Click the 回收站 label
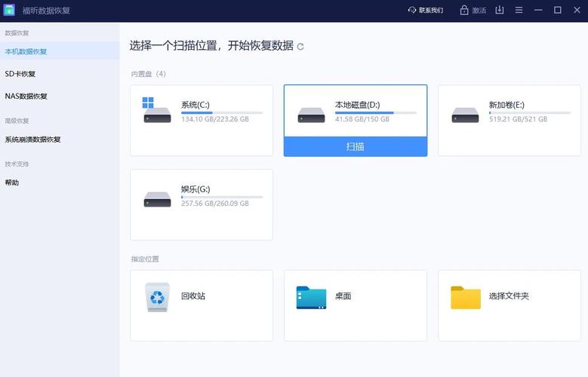 click(193, 296)
